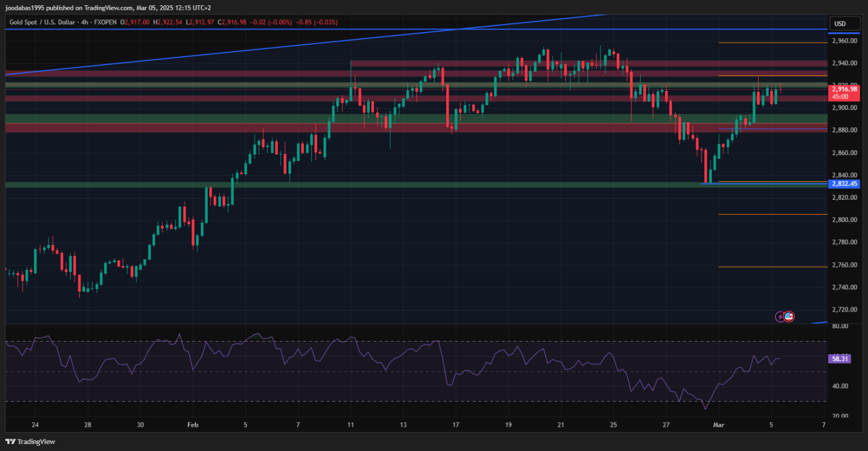Screen dimensions: 868x451
Task: Click the high value H2,922.54
Action: click(168, 22)
